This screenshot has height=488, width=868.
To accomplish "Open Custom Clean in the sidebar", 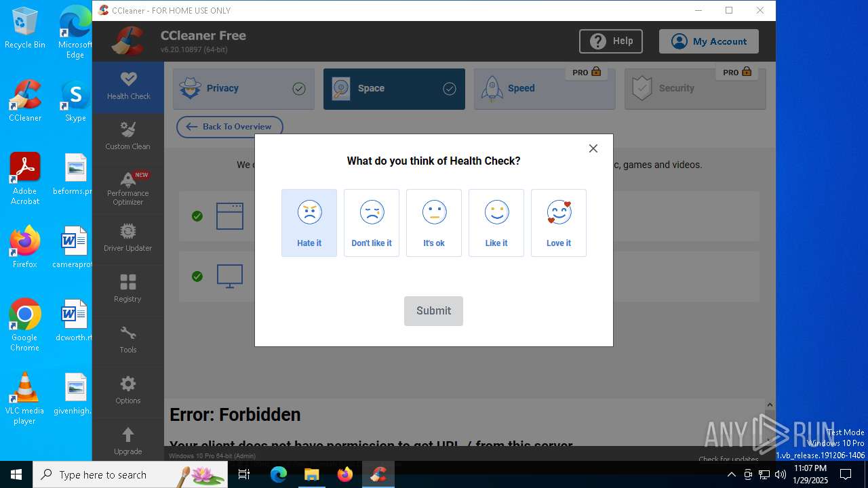I will click(128, 138).
